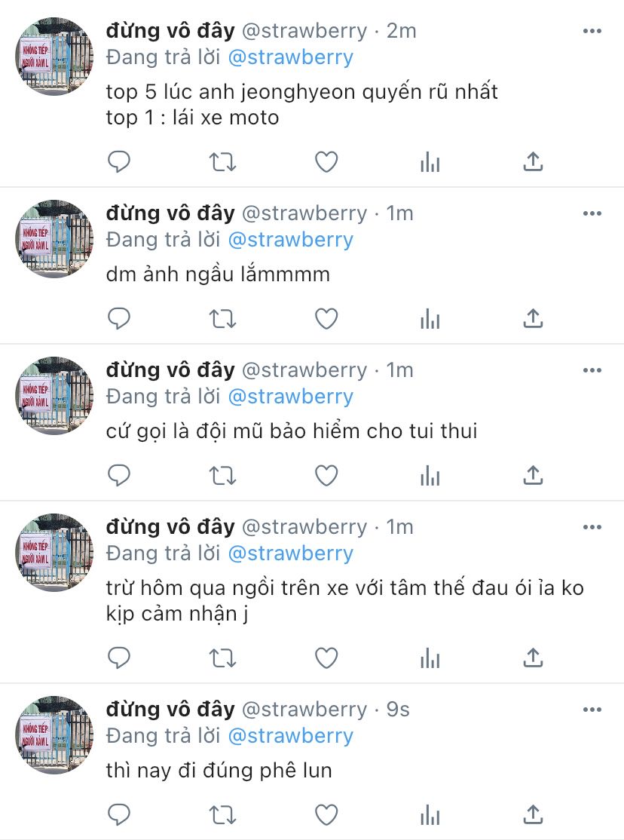Open more options on the 2m-old tweet
Image resolution: width=624 pixels, height=840 pixels.
pyautogui.click(x=592, y=31)
